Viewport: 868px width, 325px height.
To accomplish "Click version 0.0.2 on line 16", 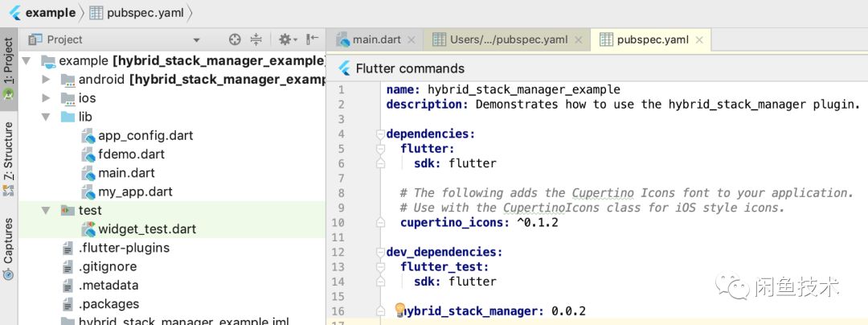I will coord(568,311).
